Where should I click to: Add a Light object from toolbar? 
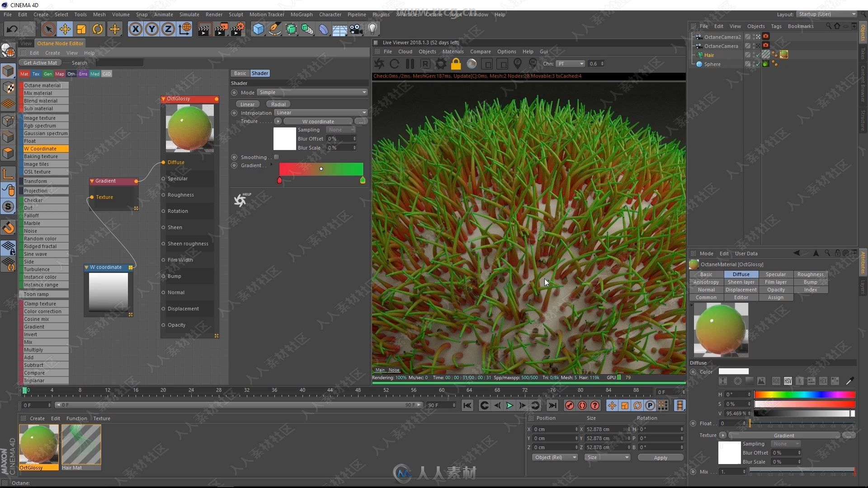[373, 29]
